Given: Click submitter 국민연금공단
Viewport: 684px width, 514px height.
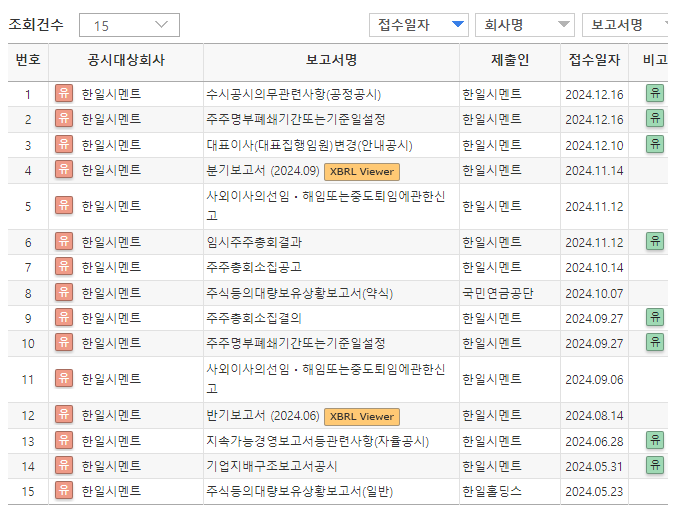Looking at the screenshot, I should coord(498,293).
